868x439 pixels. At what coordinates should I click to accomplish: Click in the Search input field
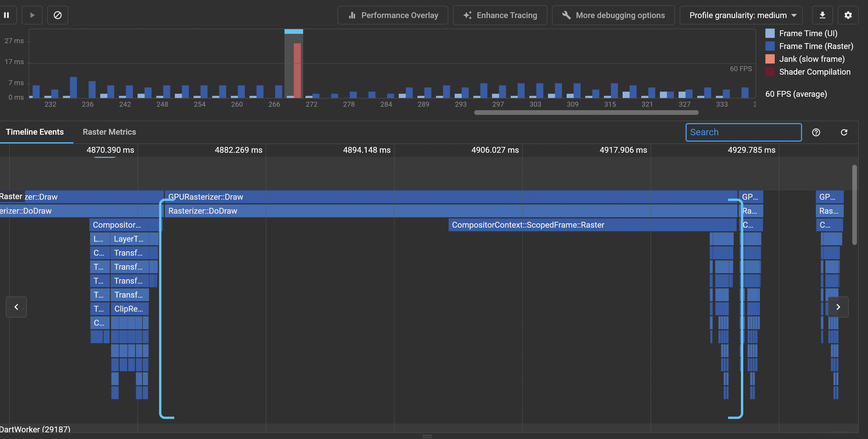tap(743, 132)
